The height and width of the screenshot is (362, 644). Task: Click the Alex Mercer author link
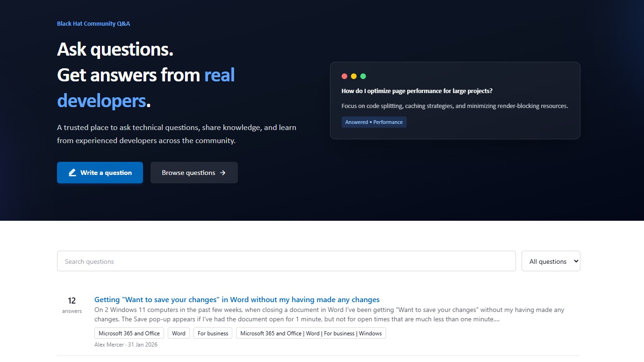pyautogui.click(x=108, y=344)
